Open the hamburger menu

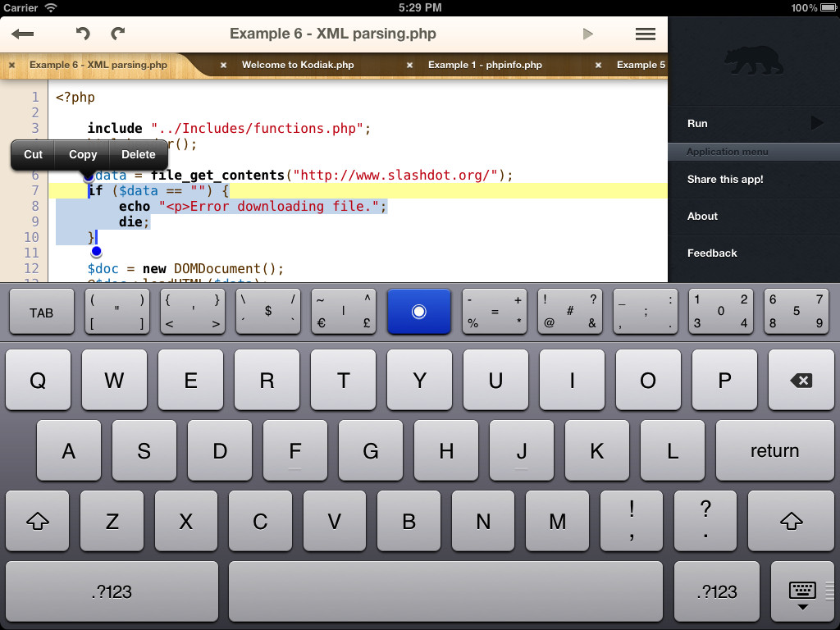click(646, 34)
